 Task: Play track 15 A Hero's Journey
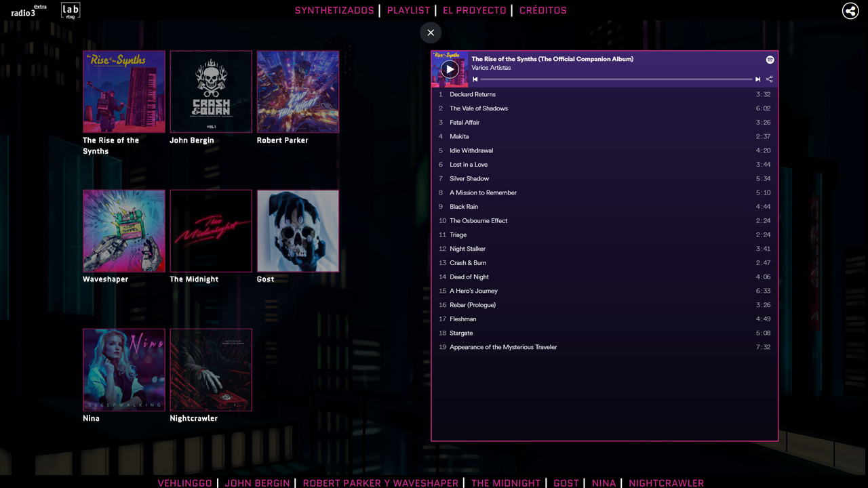pos(605,291)
